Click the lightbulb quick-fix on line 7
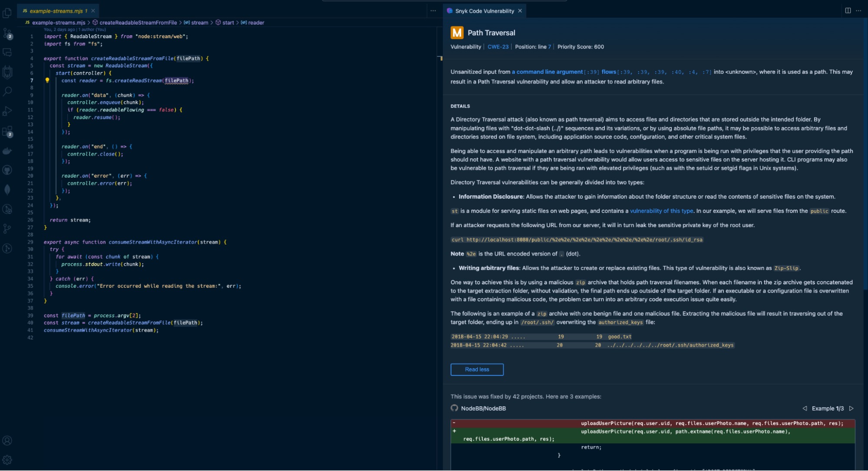868x471 pixels. pos(47,80)
